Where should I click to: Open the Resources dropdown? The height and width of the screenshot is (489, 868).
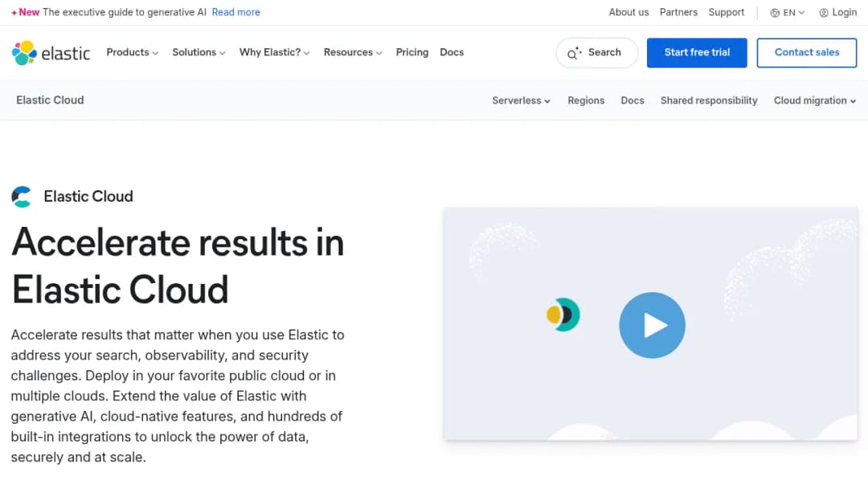353,52
